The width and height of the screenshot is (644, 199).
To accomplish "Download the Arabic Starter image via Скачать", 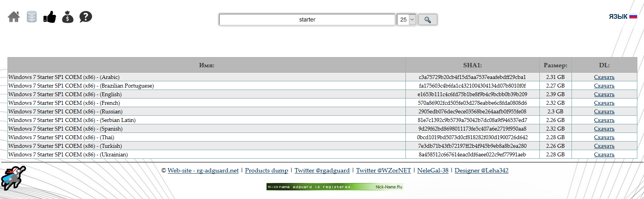I will click(x=604, y=77).
